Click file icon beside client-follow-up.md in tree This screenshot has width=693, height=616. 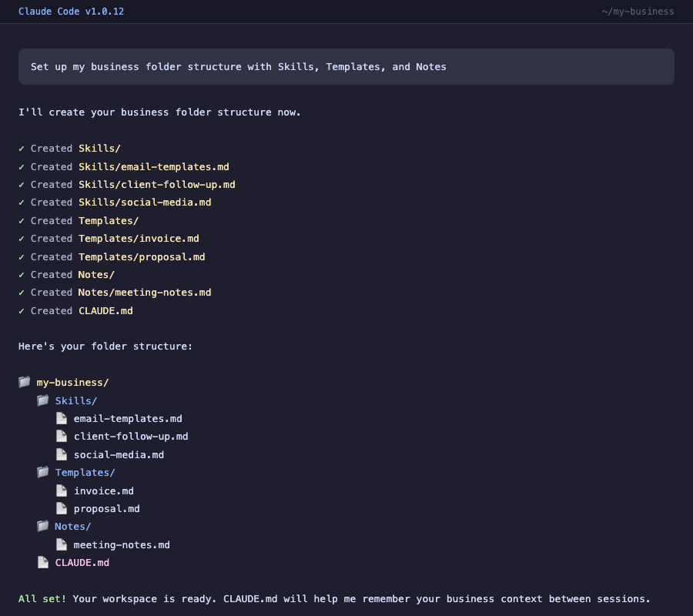pos(62,436)
